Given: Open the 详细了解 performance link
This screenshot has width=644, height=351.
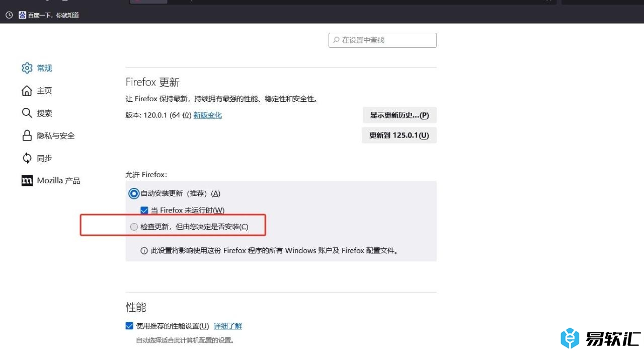Looking at the screenshot, I should pyautogui.click(x=228, y=326).
